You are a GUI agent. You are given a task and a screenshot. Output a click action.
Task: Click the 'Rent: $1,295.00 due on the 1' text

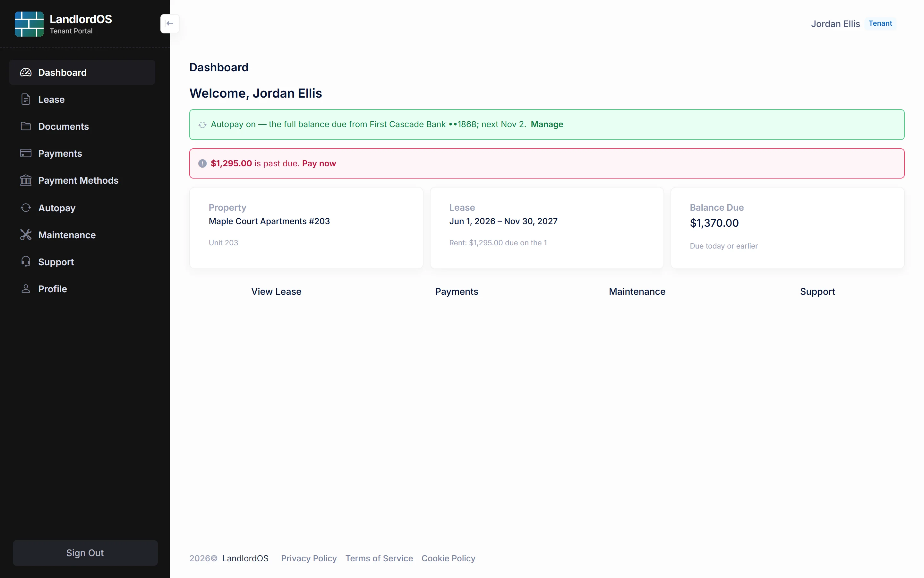498,243
